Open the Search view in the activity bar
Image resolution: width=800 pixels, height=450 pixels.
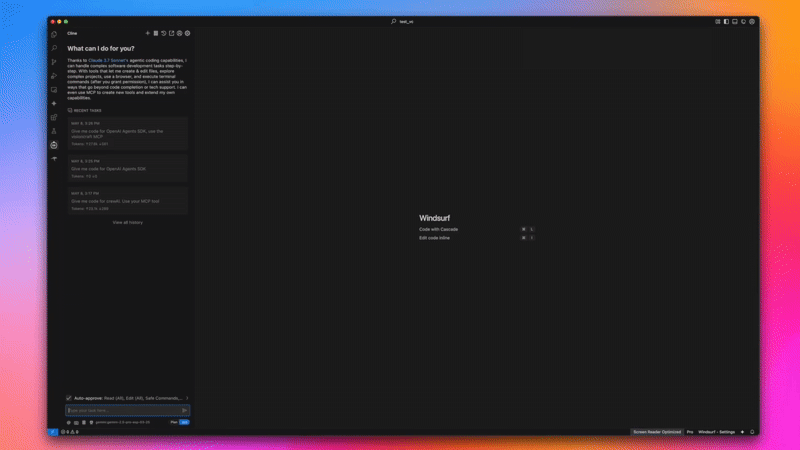(x=54, y=48)
